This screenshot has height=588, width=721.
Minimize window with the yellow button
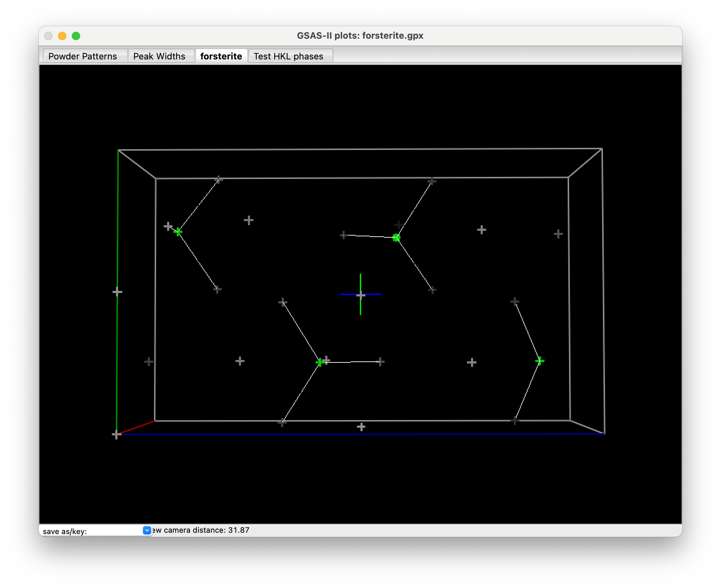coord(62,36)
